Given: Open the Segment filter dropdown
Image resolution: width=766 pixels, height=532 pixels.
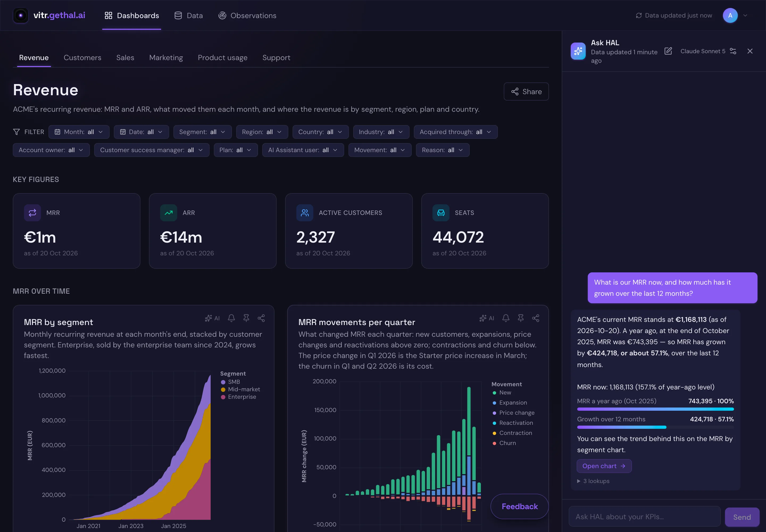Looking at the screenshot, I should [x=202, y=132].
